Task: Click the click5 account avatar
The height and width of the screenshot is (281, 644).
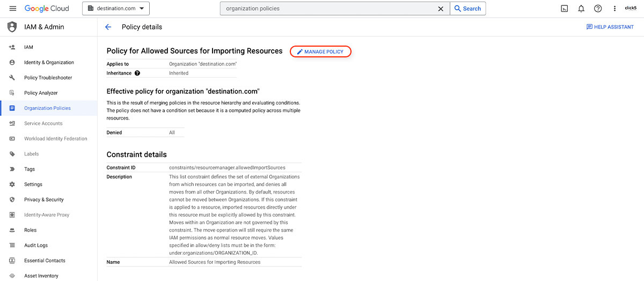Action: [x=631, y=8]
